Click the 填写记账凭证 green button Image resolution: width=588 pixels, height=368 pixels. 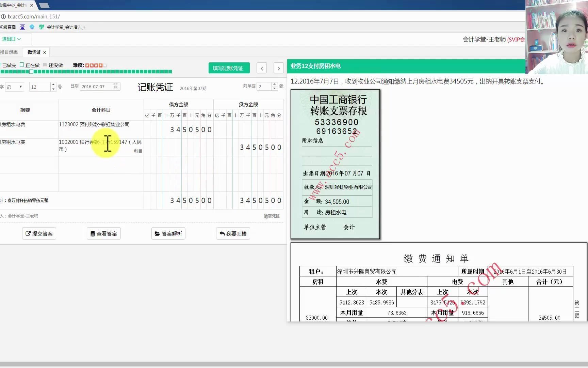coord(229,68)
